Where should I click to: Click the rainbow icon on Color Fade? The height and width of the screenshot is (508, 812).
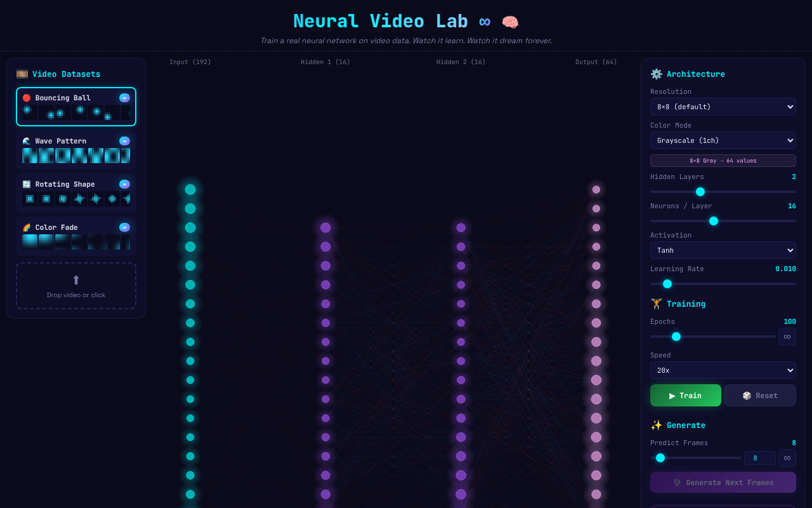[26, 227]
